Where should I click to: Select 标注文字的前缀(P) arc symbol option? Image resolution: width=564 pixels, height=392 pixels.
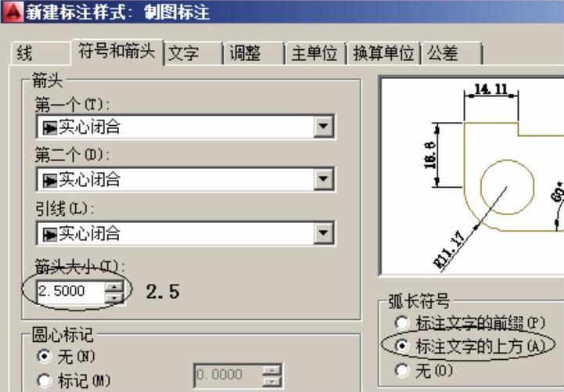pos(402,322)
